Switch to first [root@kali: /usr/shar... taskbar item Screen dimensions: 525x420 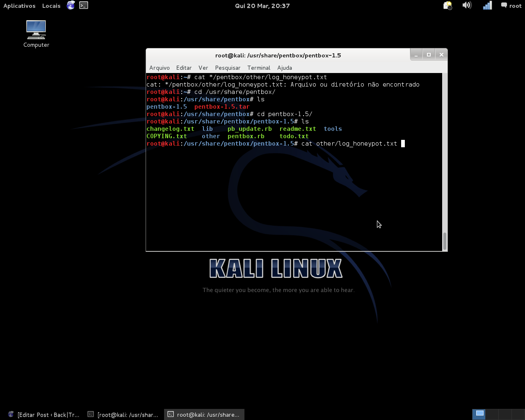tap(123, 415)
